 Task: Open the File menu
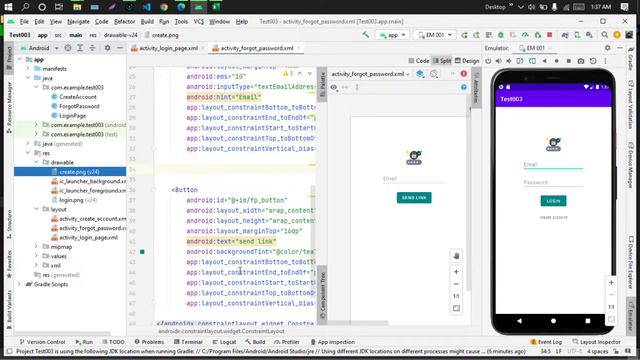[24, 22]
